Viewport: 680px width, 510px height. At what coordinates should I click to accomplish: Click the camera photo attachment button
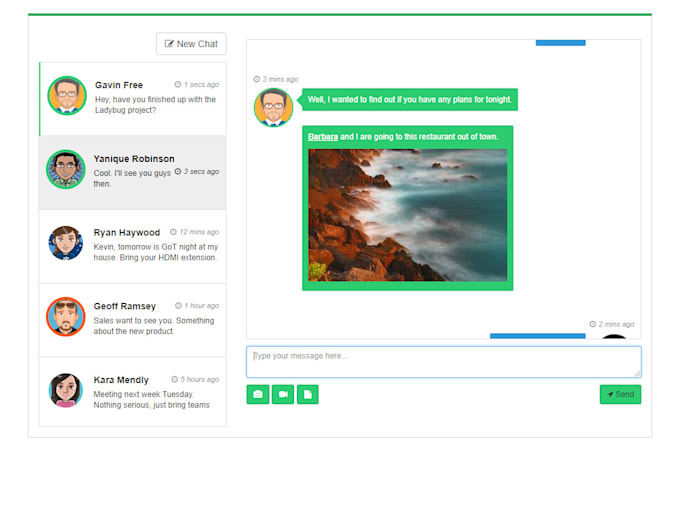click(x=258, y=394)
